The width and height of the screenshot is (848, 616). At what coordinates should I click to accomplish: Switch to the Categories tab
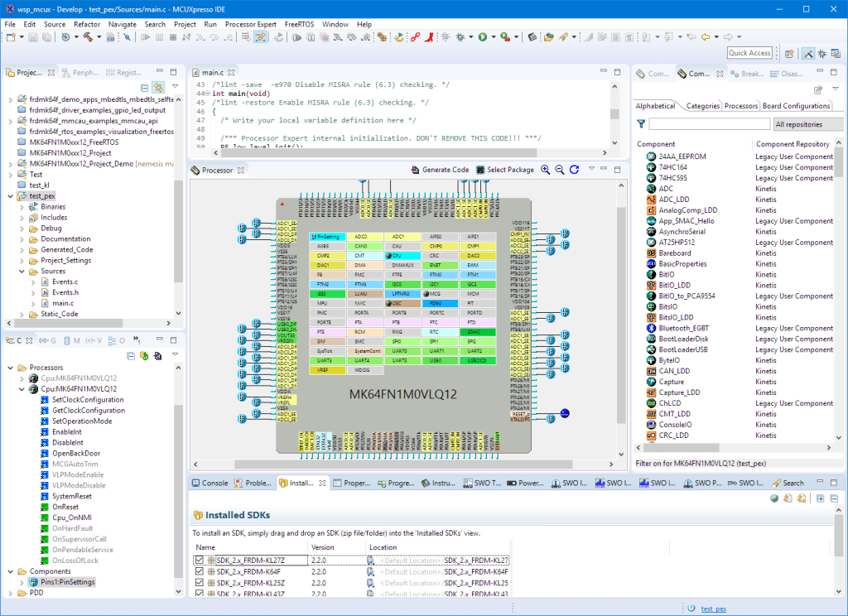[x=702, y=106]
